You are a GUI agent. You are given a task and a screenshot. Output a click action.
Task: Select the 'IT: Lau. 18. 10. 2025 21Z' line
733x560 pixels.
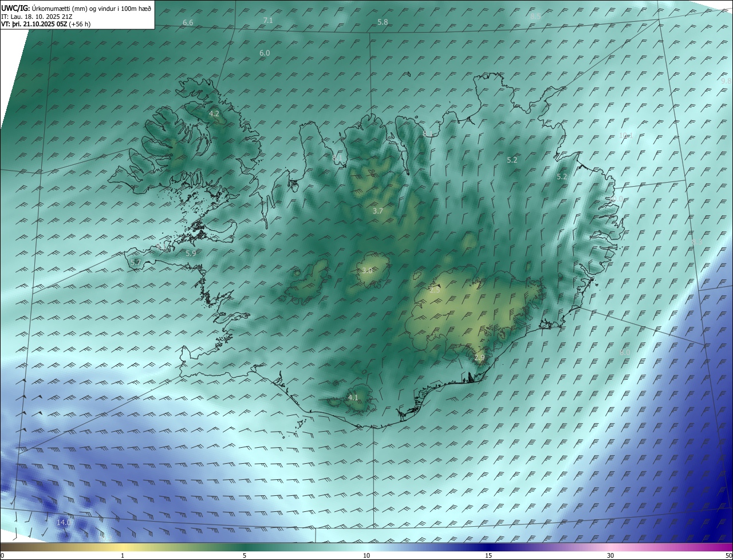pos(36,16)
